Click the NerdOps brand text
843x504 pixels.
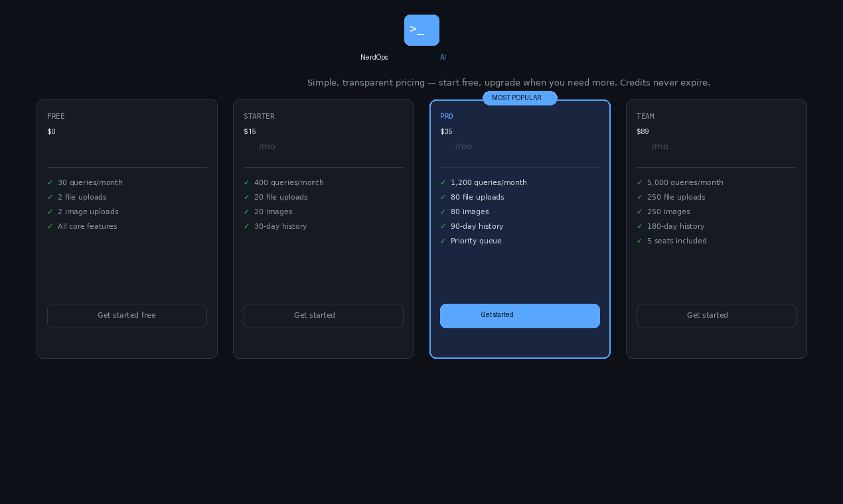tap(374, 57)
